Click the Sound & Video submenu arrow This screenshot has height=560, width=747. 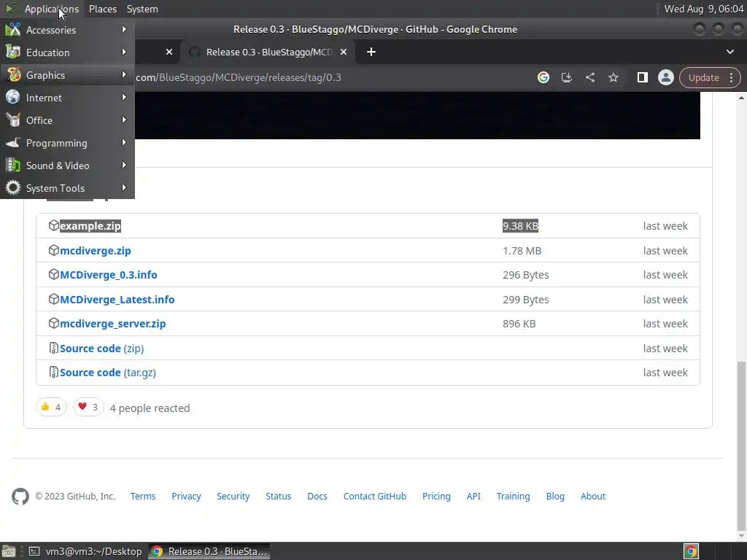pos(124,166)
